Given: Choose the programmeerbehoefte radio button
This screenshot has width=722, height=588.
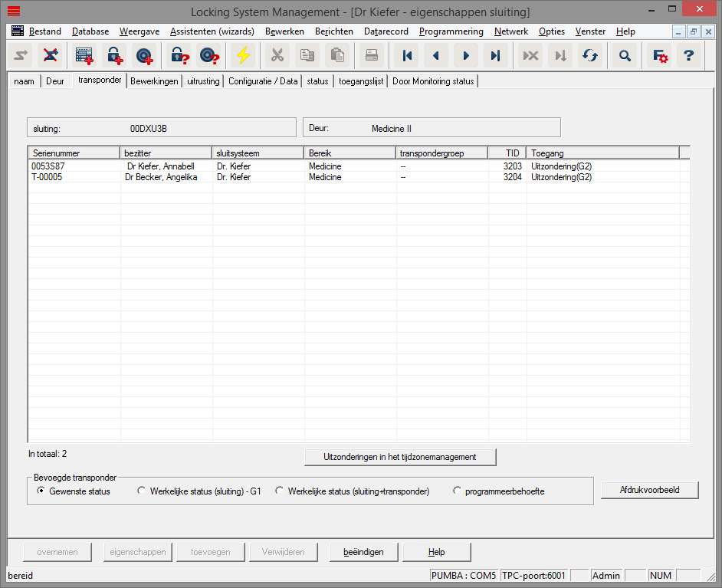Looking at the screenshot, I should 458,491.
